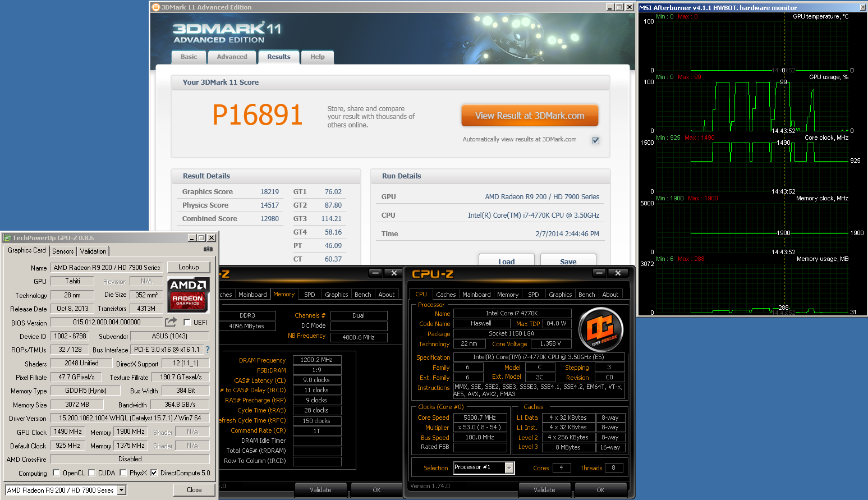Open the GPU selection dropdown in GPU-Z
This screenshot has height=500, width=868.
[122, 490]
